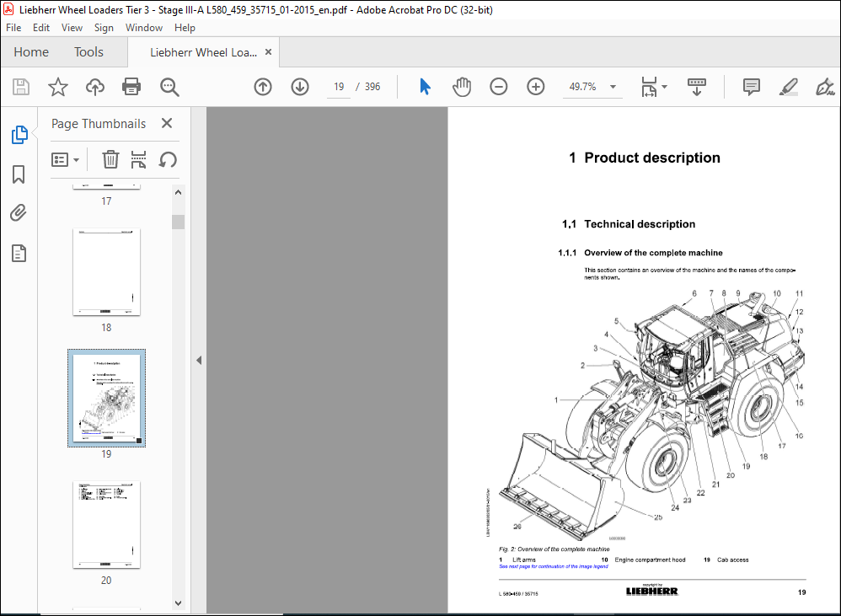Click the total page count 396
Viewport: 841px width, 616px height.
pyautogui.click(x=372, y=87)
